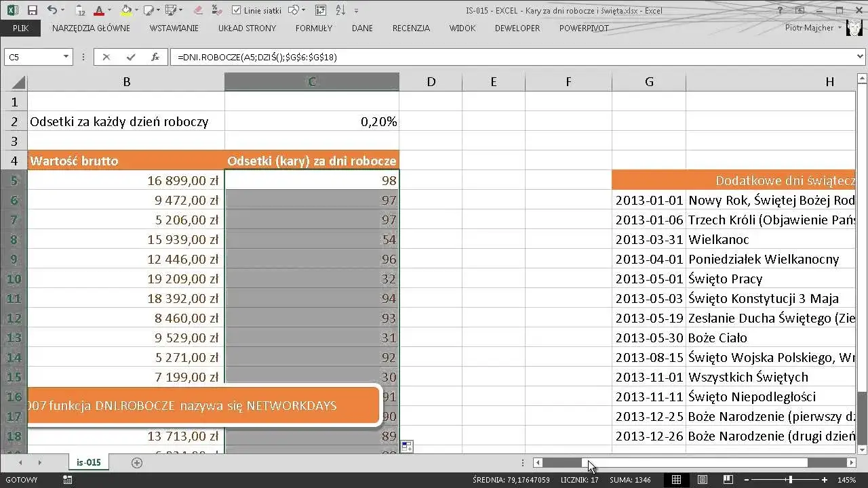This screenshot has height=488, width=868.
Task: Switch to Page Layout view in status bar
Action: pos(702,480)
